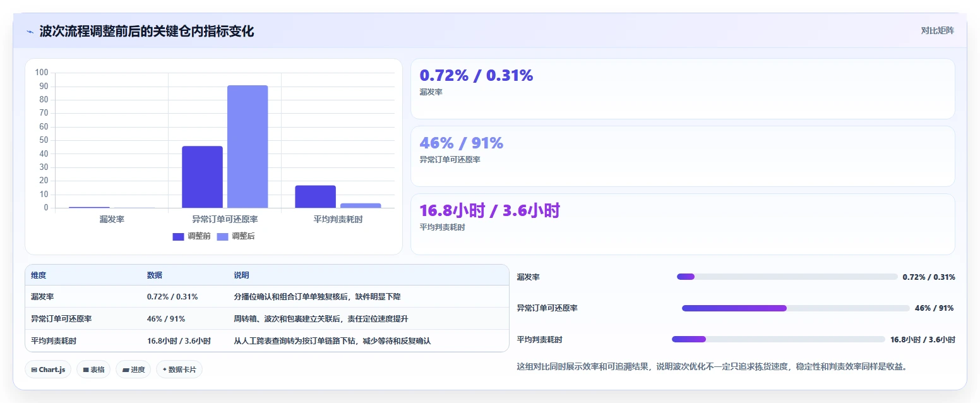This screenshot has width=980, height=403.
Task: Open the Chart.js chip
Action: pos(48,370)
